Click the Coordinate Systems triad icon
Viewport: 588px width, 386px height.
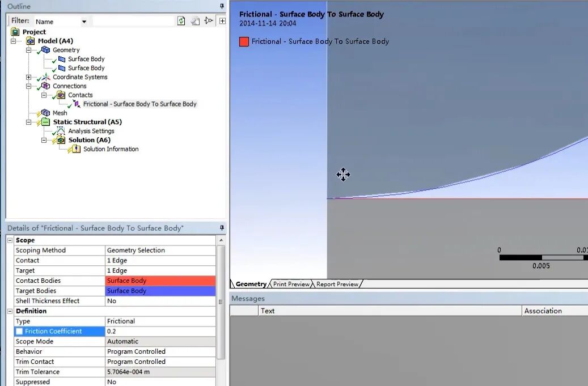(46, 77)
